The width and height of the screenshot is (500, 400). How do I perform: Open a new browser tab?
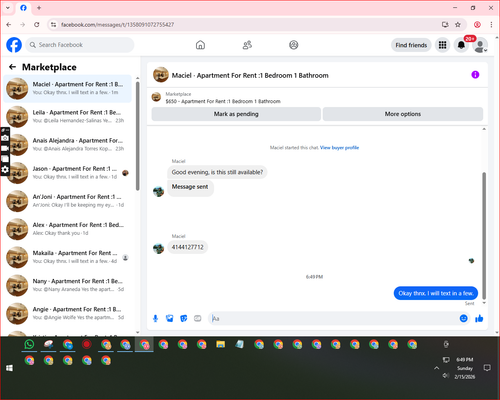click(x=39, y=8)
